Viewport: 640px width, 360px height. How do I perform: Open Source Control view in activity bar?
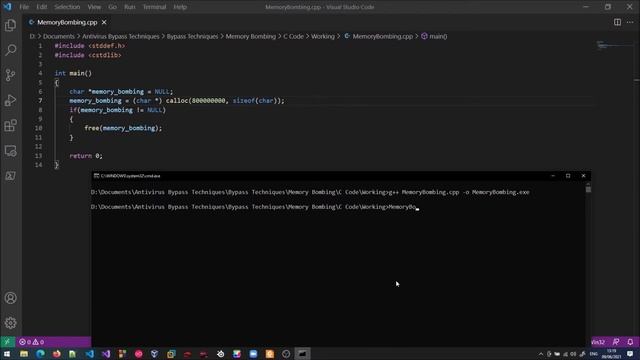click(x=11, y=75)
